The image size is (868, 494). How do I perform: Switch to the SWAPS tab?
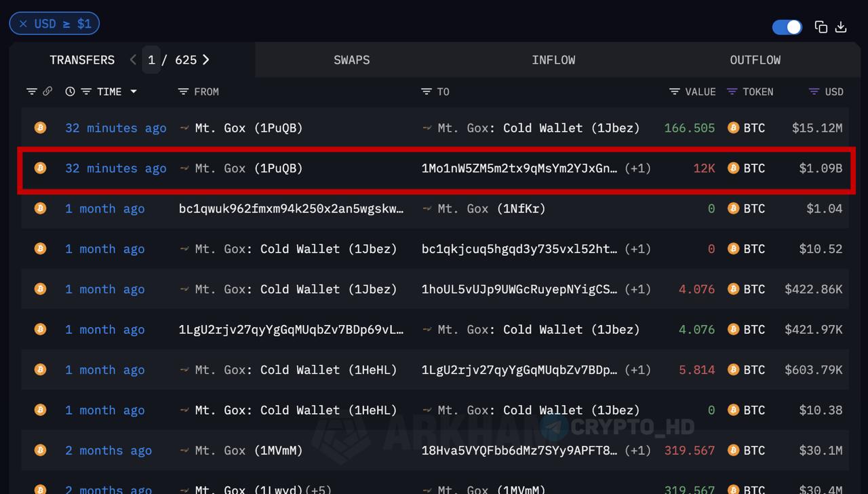351,60
